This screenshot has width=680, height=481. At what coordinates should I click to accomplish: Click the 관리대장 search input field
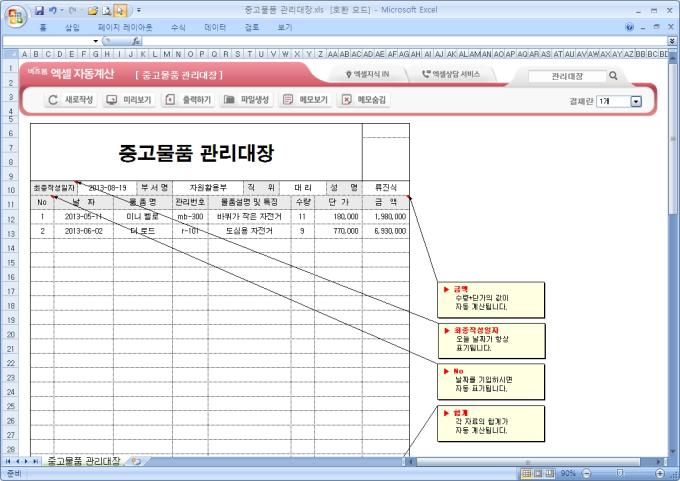(567, 76)
